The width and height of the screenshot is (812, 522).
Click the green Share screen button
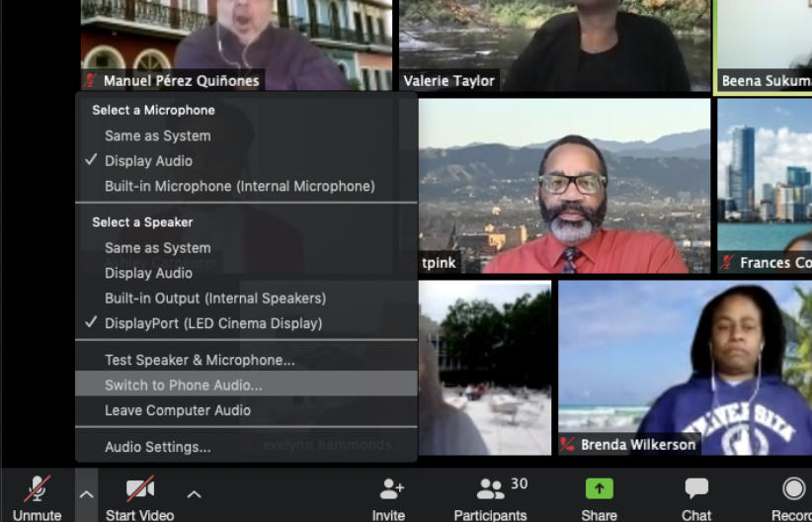[600, 488]
